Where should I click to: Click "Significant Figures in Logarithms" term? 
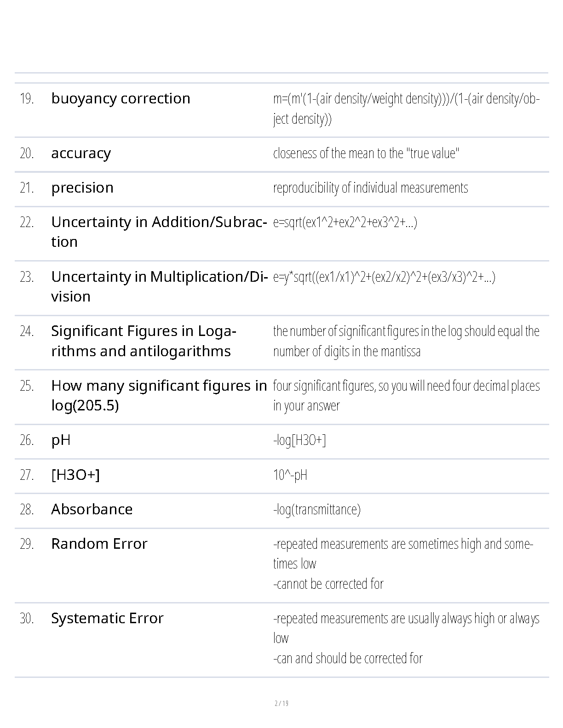[144, 341]
